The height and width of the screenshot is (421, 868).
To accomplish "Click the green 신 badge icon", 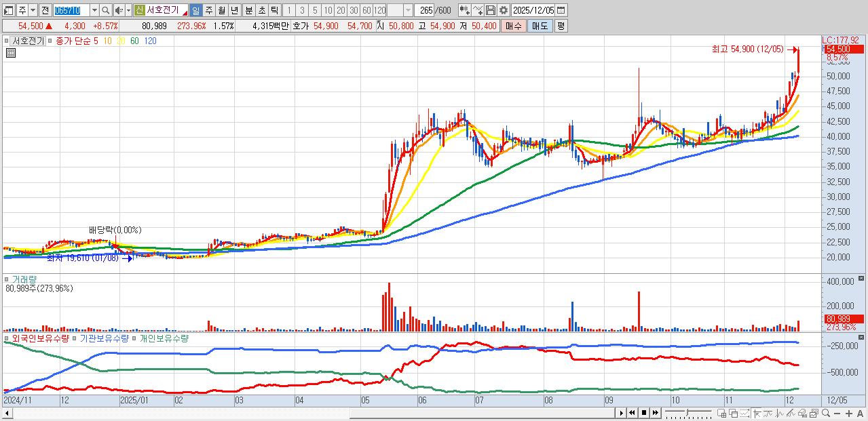I will (138, 10).
